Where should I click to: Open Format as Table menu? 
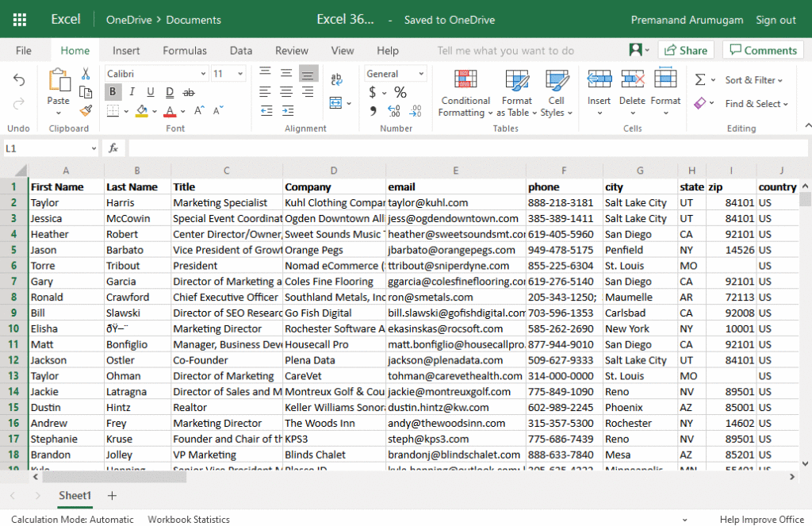point(517,94)
